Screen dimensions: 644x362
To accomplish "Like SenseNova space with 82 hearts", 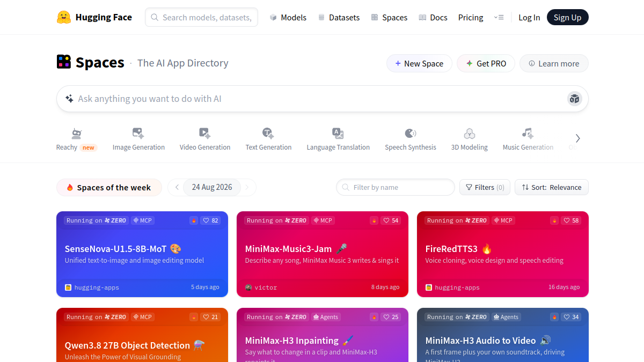I will click(x=211, y=220).
